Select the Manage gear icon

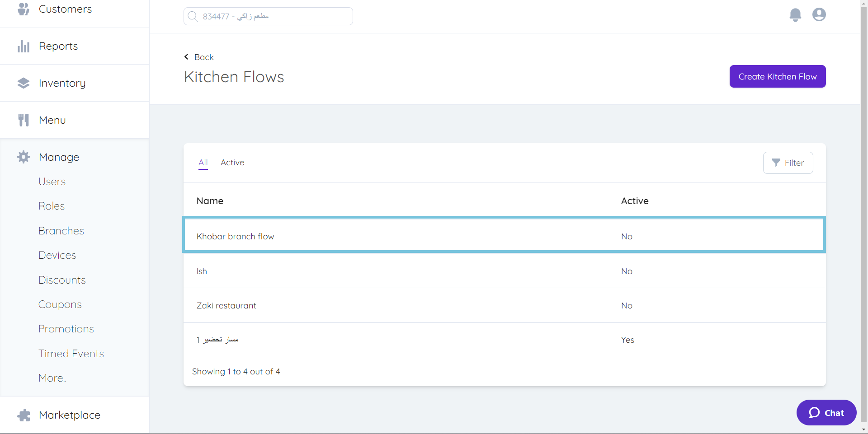pos(23,157)
